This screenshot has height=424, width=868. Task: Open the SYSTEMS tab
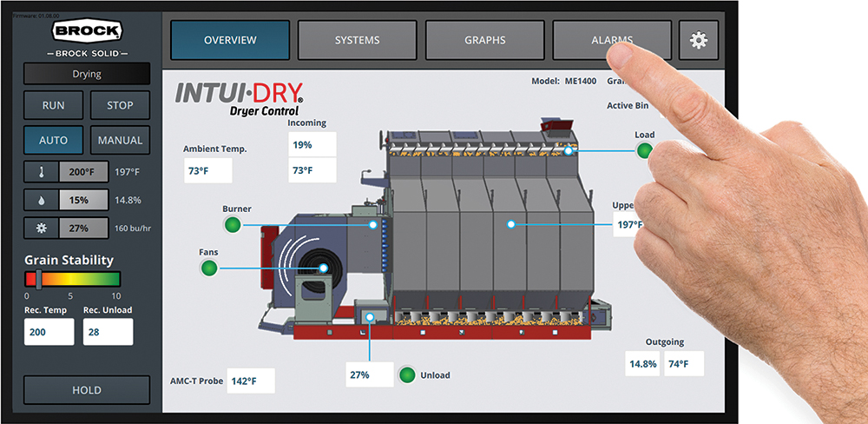coord(356,40)
